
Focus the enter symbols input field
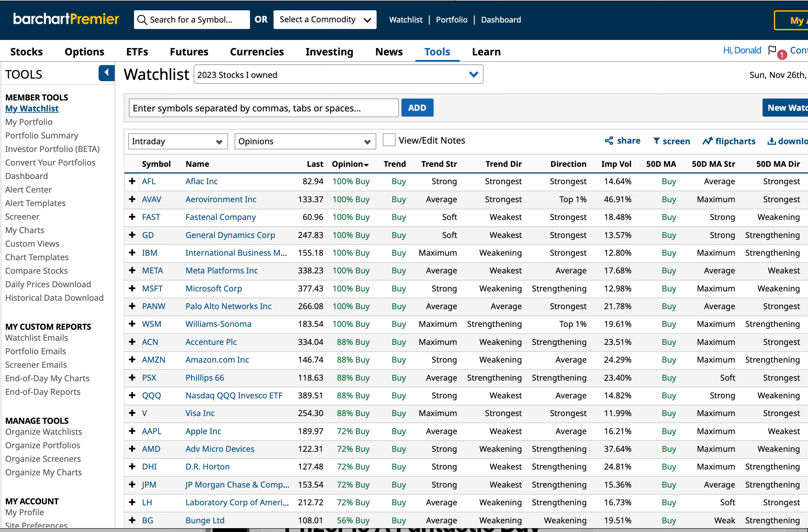264,108
